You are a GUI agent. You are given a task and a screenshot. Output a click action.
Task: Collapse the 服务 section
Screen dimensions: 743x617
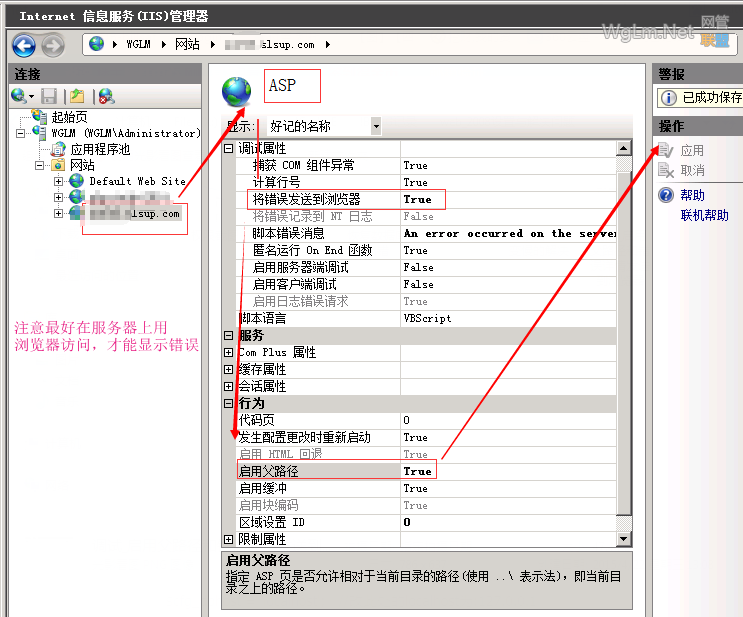[x=228, y=336]
